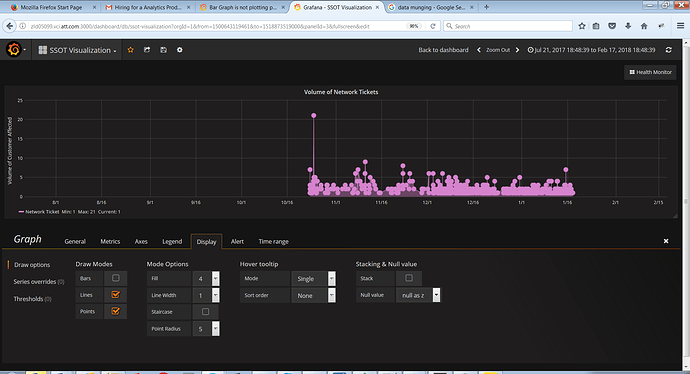Close the graph editor with X
690x374 pixels.
pos(666,241)
